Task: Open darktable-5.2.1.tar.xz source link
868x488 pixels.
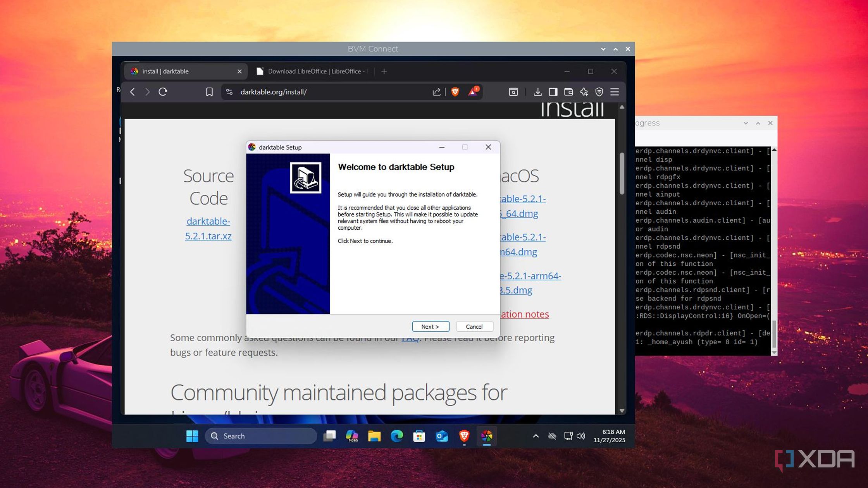Action: [208, 229]
